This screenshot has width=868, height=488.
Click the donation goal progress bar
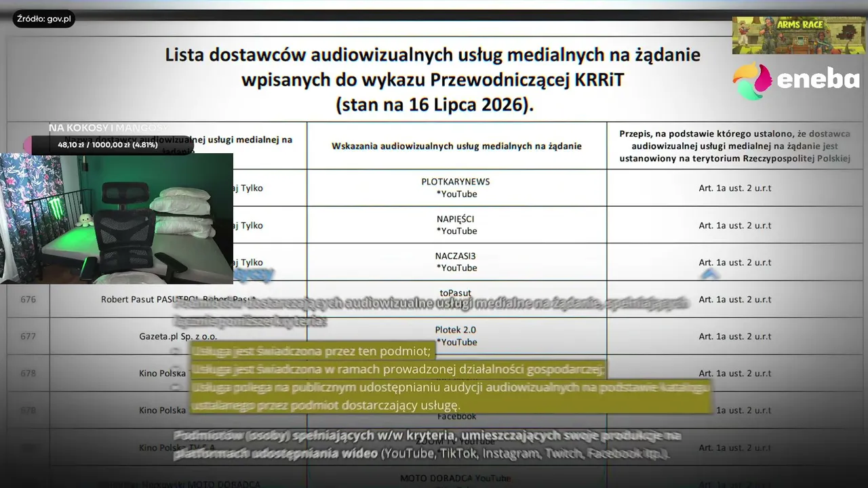[x=108, y=144]
